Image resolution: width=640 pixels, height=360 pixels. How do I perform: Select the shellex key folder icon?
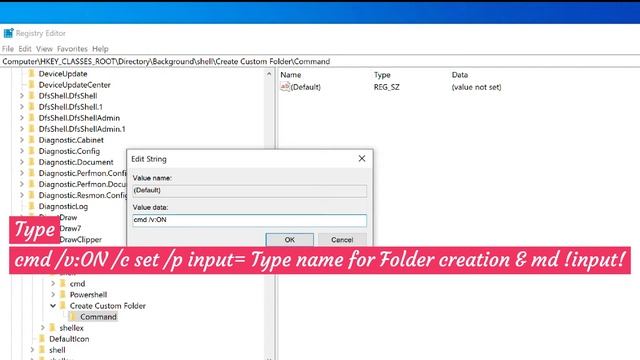point(52,328)
